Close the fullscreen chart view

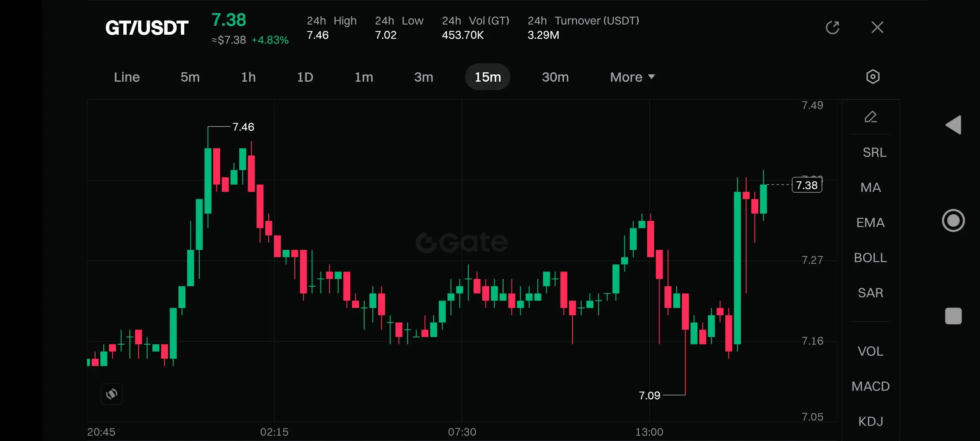[x=877, y=28]
